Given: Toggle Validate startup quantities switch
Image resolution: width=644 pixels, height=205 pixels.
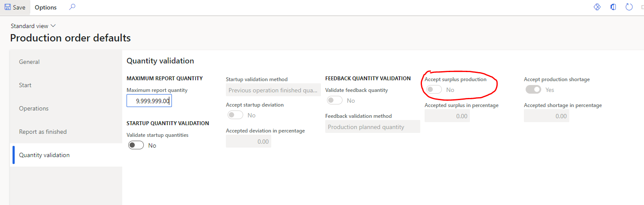Looking at the screenshot, I should [136, 145].
